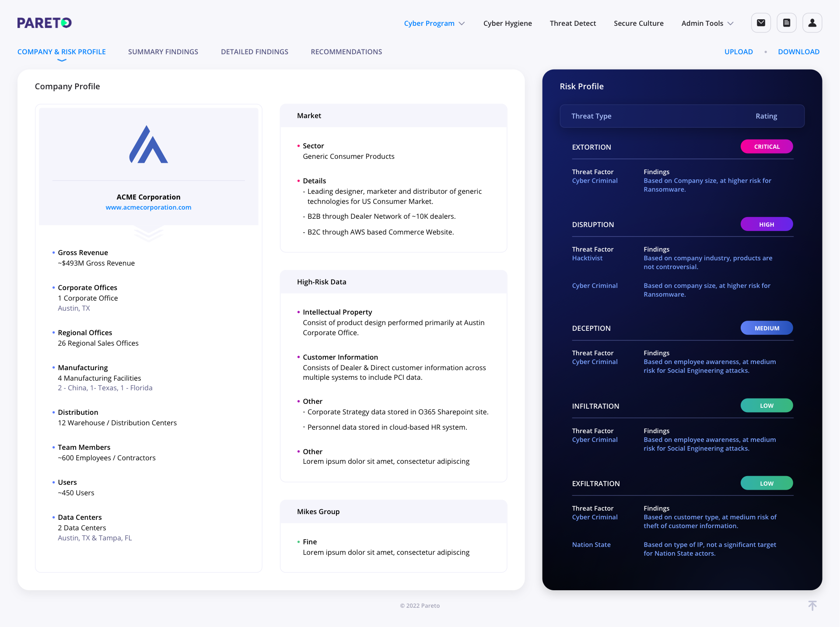Open the document report icon in top bar
Viewport: 840px width, 627px height.
tap(787, 23)
